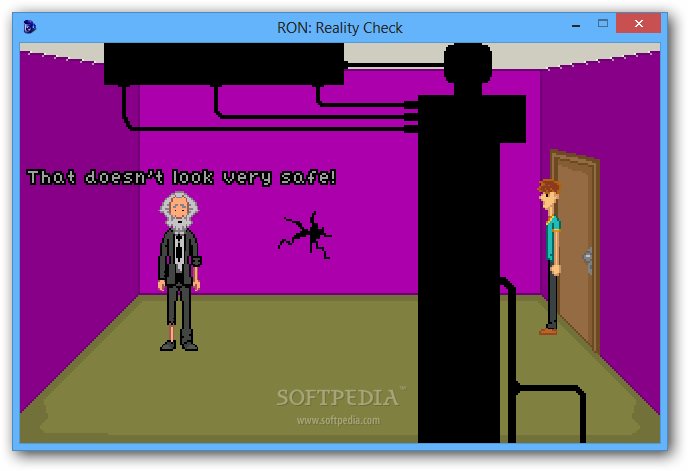Image resolution: width=688 pixels, height=471 pixels.
Task: Click the black box on the ceiling
Action: coord(224,64)
